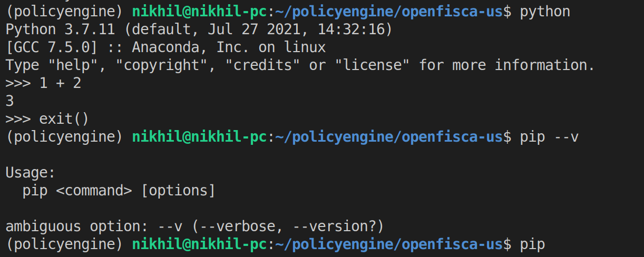The width and height of the screenshot is (644, 257).
Task: Click the output result '3'
Action: click(9, 101)
